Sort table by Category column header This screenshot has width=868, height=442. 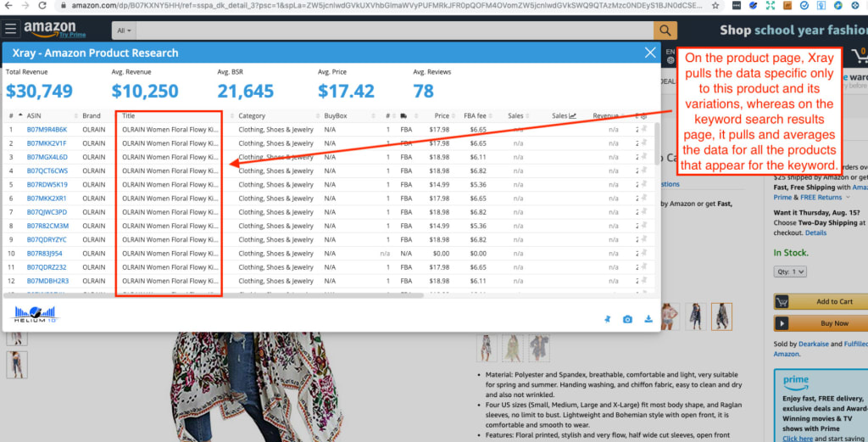[252, 115]
